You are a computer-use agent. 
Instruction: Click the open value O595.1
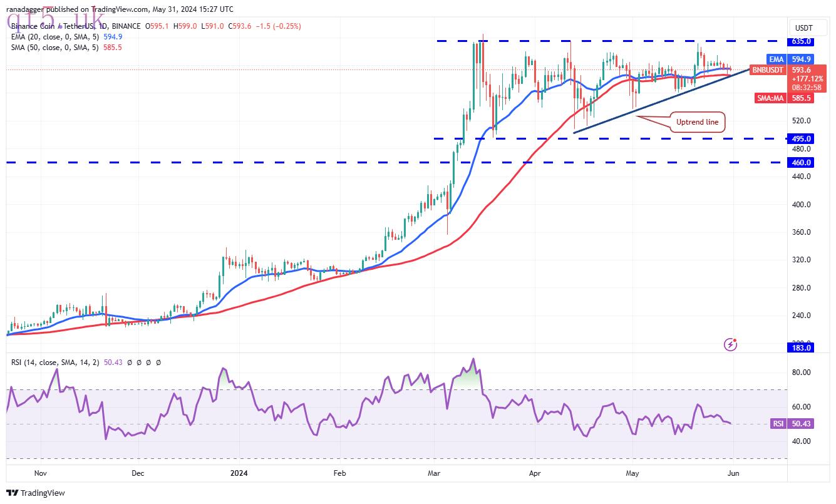[x=155, y=26]
